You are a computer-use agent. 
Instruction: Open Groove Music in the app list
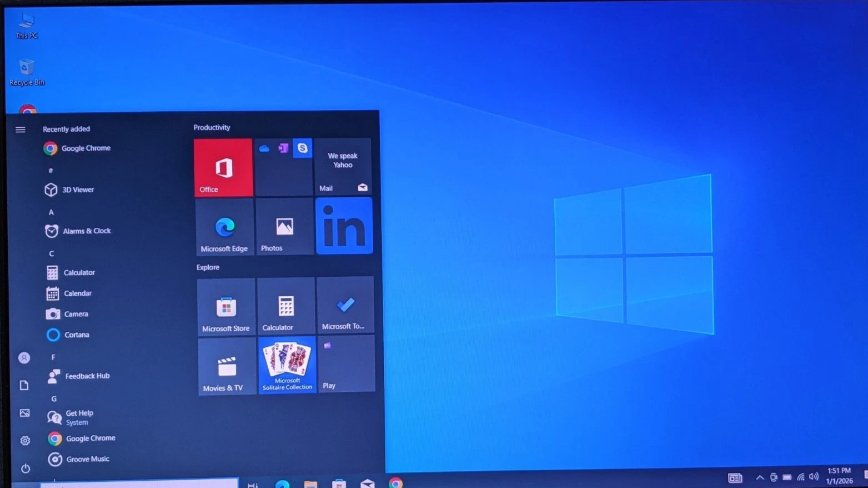[79, 459]
